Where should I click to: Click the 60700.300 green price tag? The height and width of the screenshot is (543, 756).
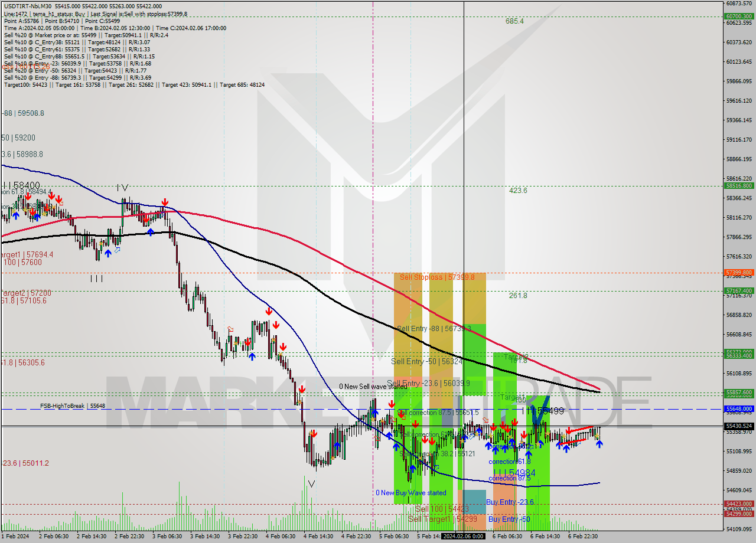coord(739,17)
